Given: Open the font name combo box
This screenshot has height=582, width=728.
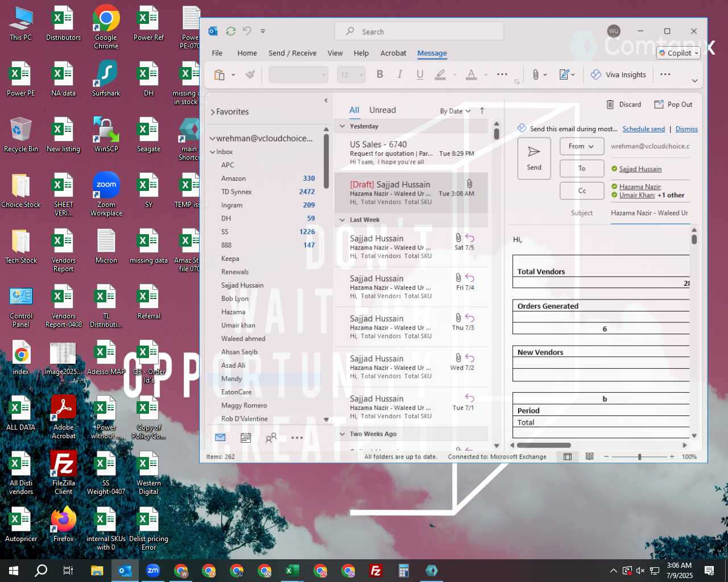Looking at the screenshot, I should 299,74.
